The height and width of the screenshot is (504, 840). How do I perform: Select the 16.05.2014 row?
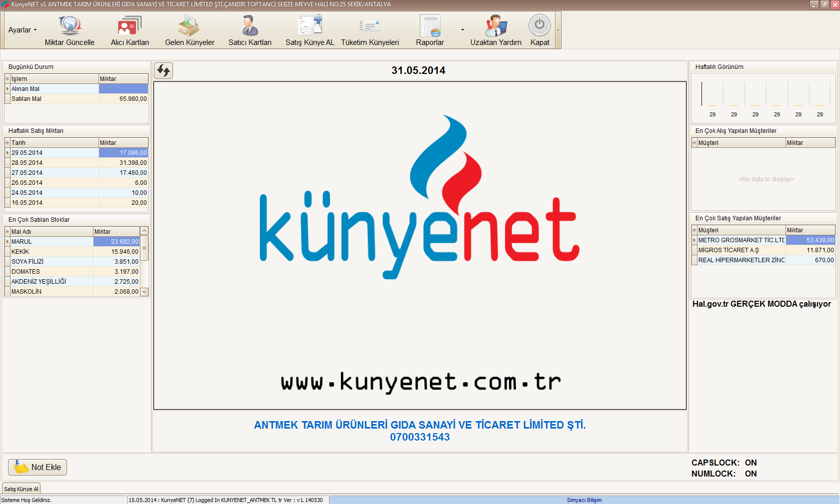point(76,203)
